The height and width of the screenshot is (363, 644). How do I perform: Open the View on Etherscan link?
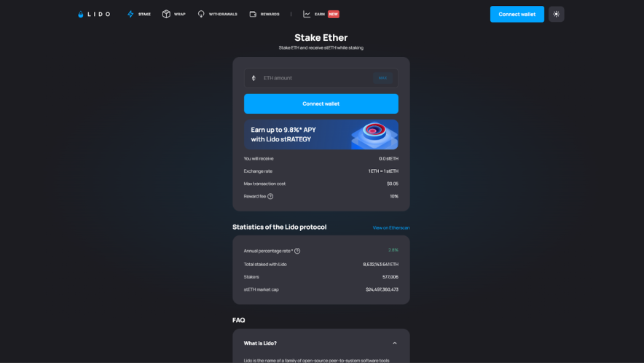(391, 227)
